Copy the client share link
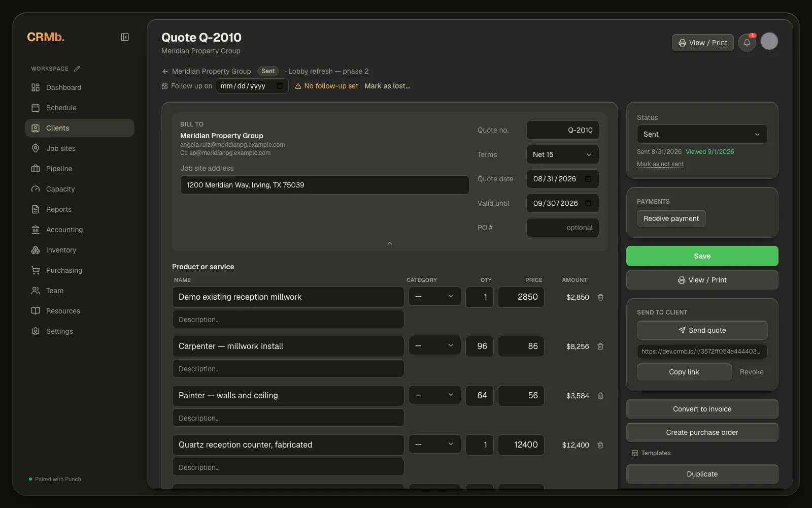 pos(684,372)
